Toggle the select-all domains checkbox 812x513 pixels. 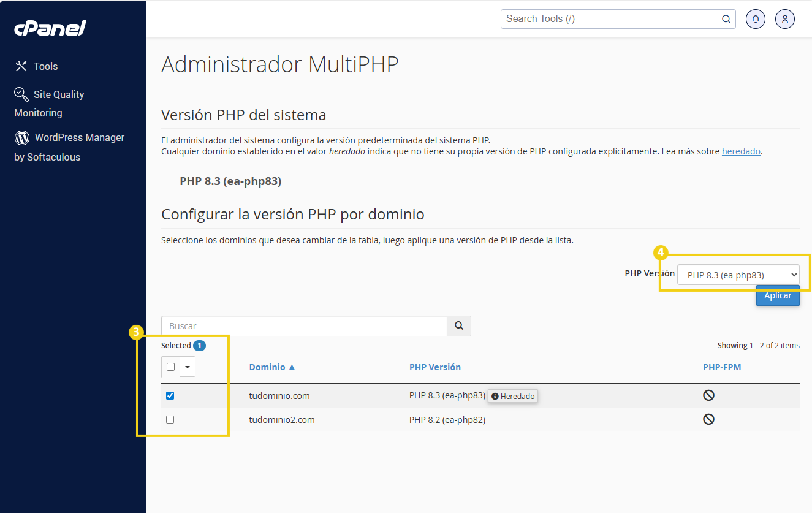170,367
